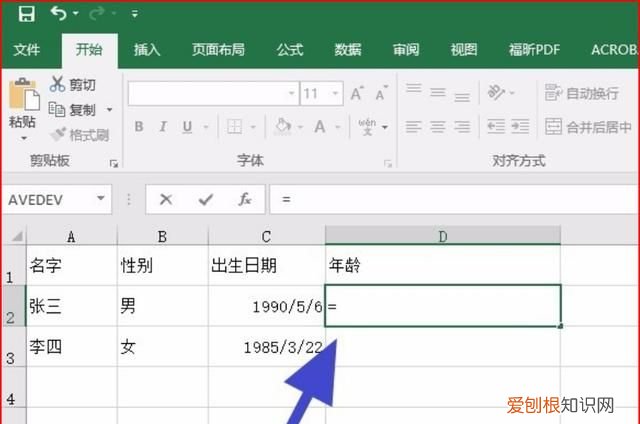Image resolution: width=640 pixels, height=424 pixels.
Task: Click the fx insert function icon
Action: click(244, 200)
